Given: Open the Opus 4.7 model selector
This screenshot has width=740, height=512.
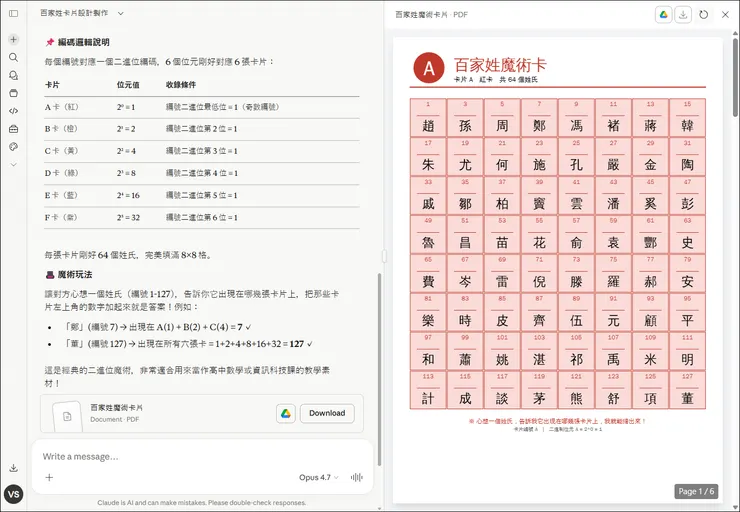Looking at the screenshot, I should [x=319, y=477].
